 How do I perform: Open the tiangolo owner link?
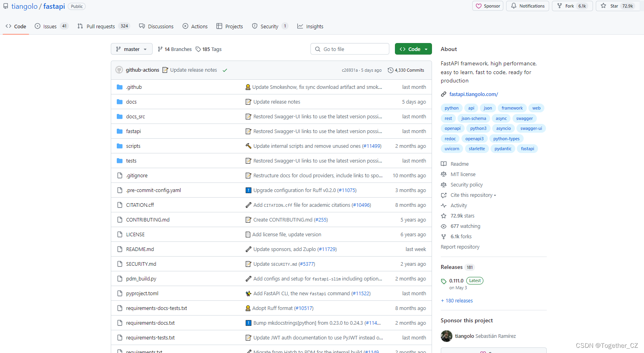[x=24, y=6]
